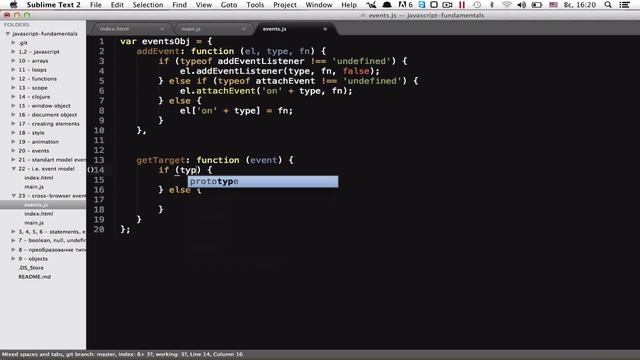Image resolution: width=640 pixels, height=360 pixels.
Task: Open the Window menu
Action: click(x=319, y=5)
